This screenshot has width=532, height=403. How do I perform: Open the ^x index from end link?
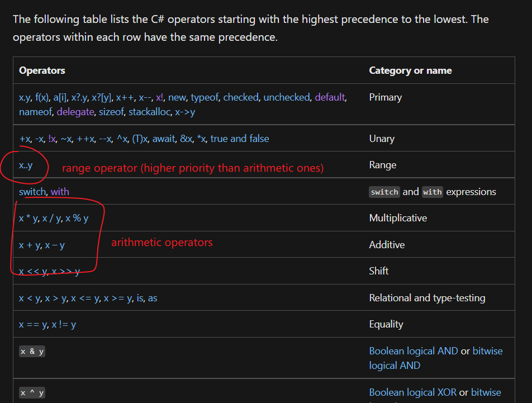click(122, 139)
